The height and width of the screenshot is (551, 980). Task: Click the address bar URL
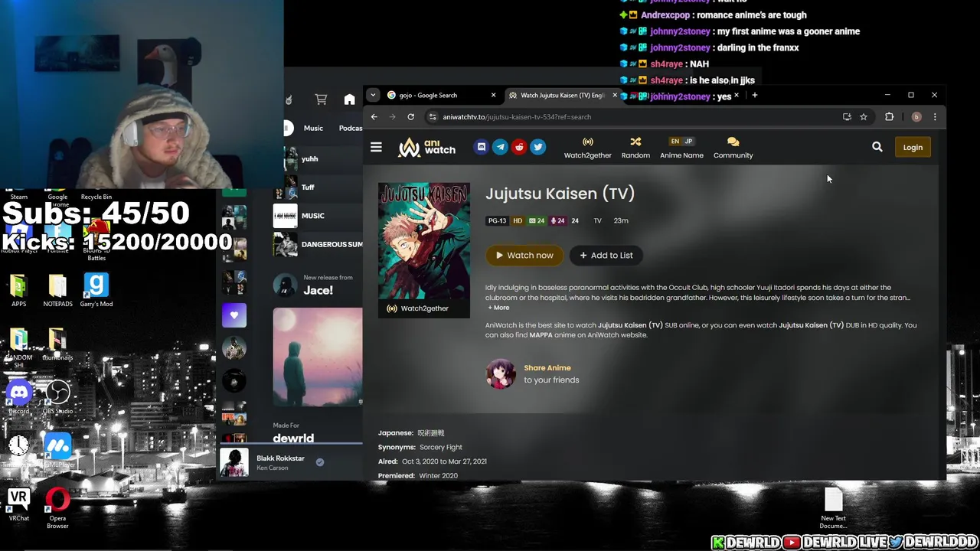517,117
